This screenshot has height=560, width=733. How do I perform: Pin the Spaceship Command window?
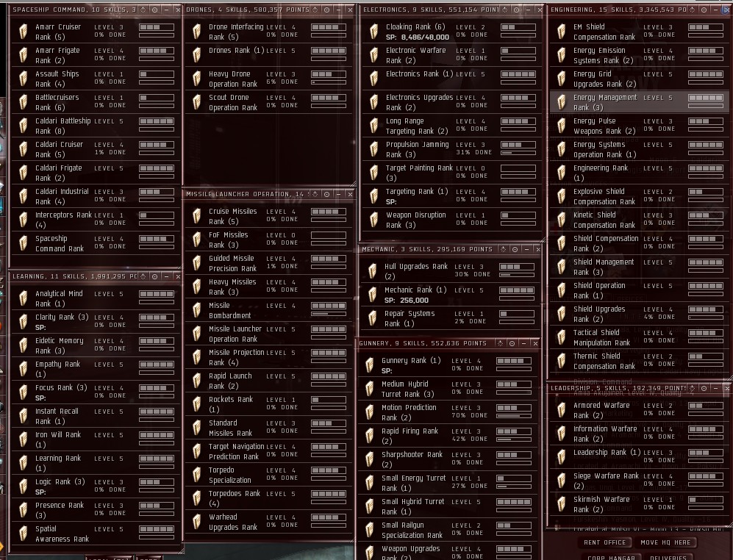tap(154, 10)
